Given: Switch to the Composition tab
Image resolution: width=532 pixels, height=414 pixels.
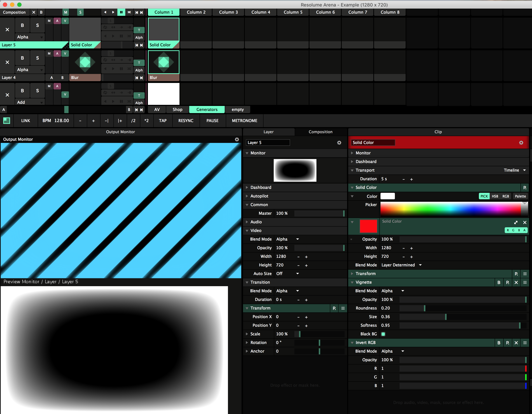Looking at the screenshot, I should [x=320, y=132].
